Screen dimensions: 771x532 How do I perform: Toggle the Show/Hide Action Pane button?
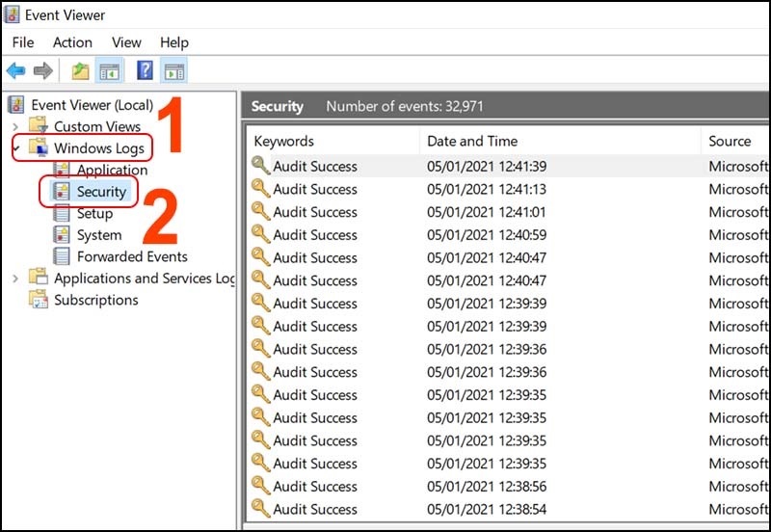(x=173, y=70)
